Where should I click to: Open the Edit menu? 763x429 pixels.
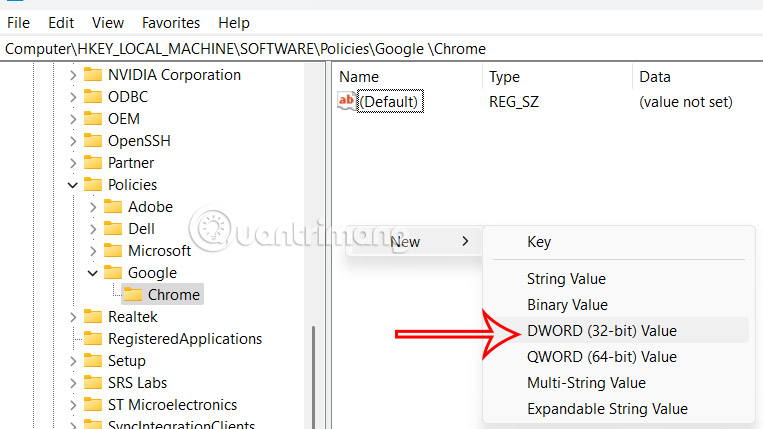click(x=61, y=23)
